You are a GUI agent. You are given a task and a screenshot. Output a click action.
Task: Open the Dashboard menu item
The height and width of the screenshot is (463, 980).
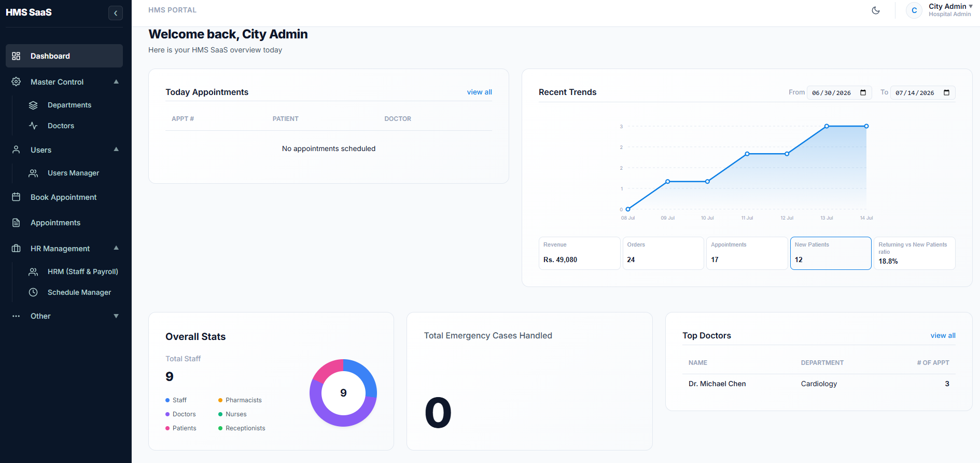(64, 56)
